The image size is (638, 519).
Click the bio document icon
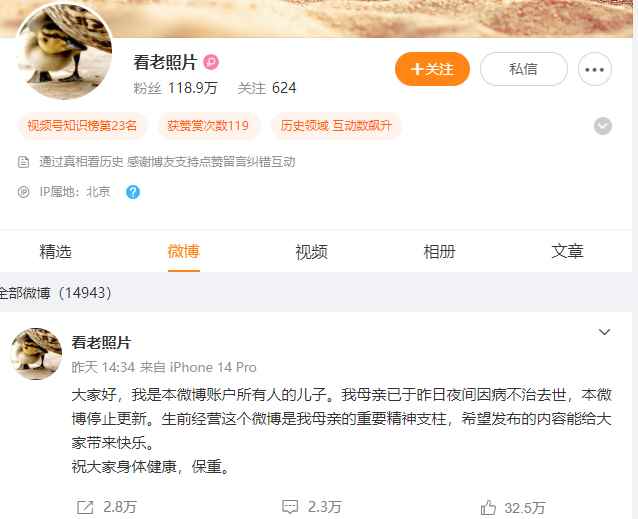pos(24,162)
